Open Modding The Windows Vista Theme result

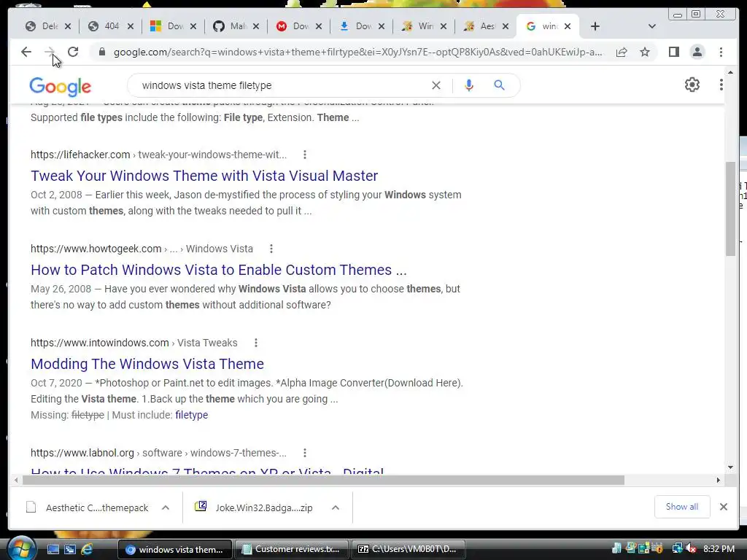147,364
